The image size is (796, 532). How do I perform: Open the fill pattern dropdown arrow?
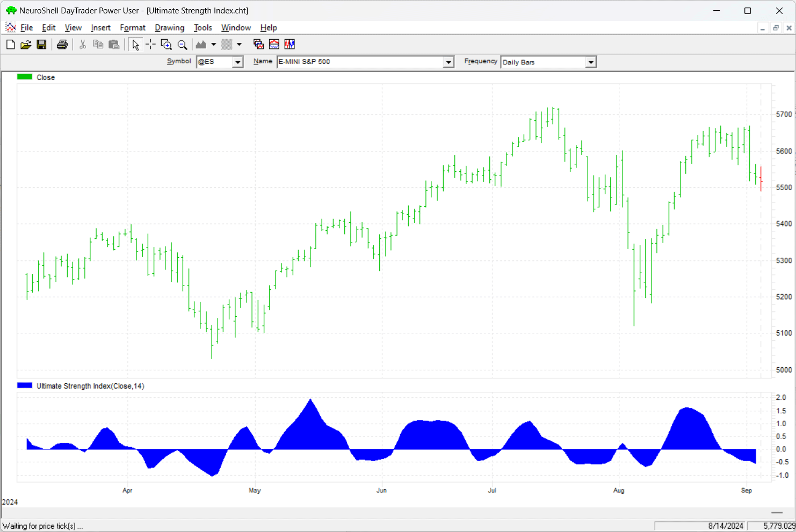point(239,45)
